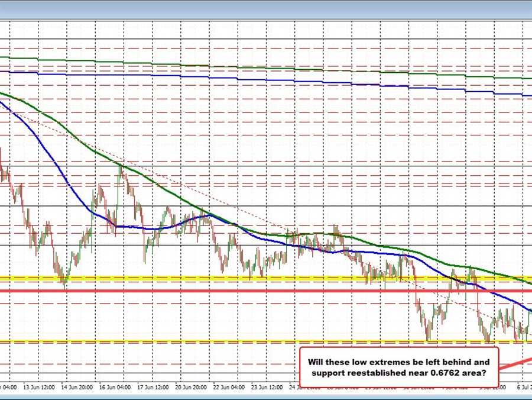
Task: Click the candlestick peak above 16 Jun 04:00
Action: [x=119, y=167]
